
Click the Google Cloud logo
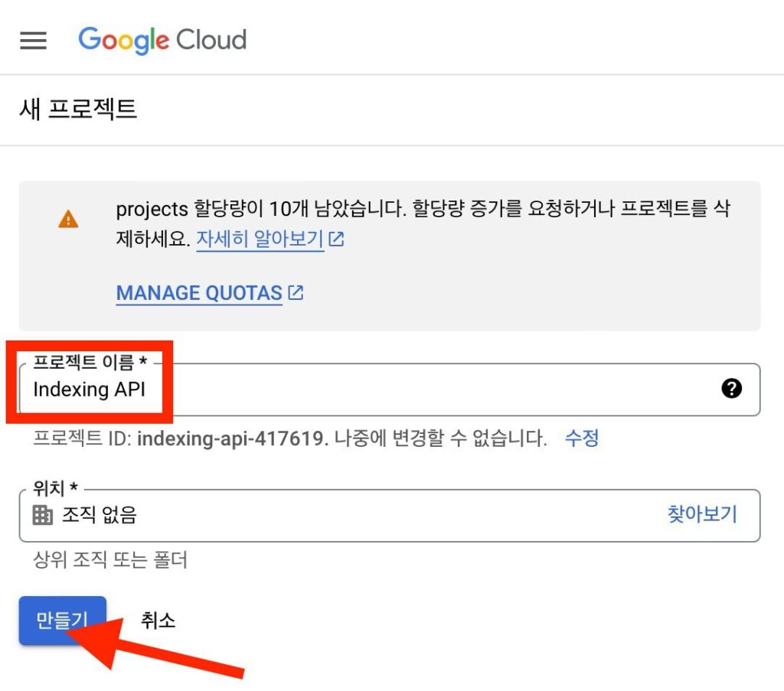pos(162,40)
